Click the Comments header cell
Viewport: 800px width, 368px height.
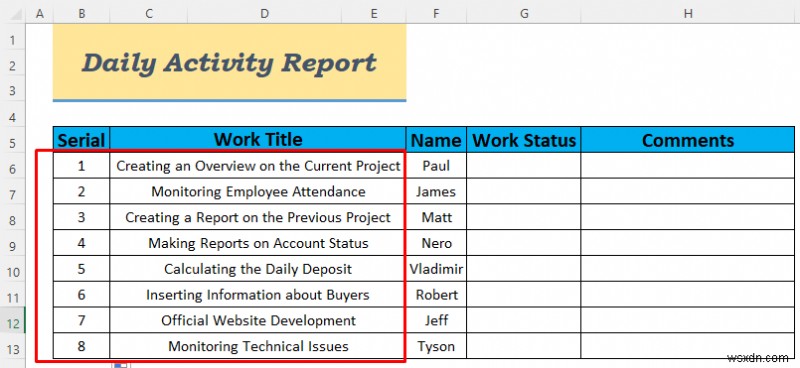tap(688, 139)
